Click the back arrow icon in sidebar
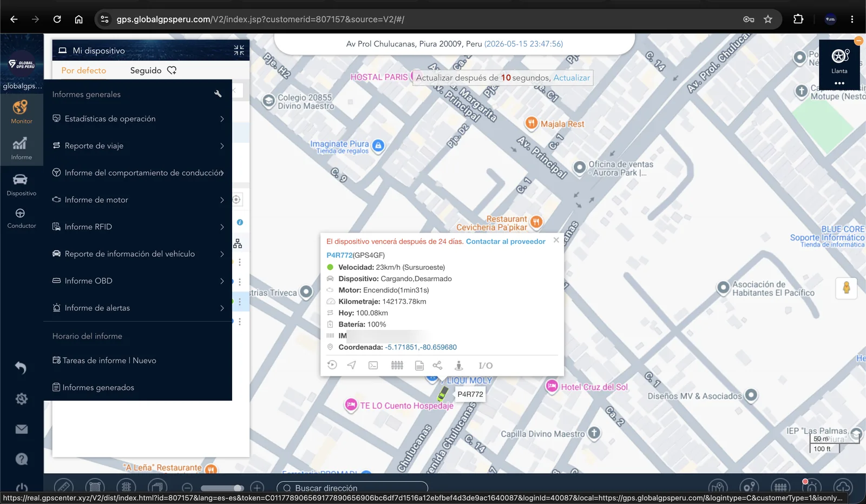The width and height of the screenshot is (866, 504). [x=21, y=368]
